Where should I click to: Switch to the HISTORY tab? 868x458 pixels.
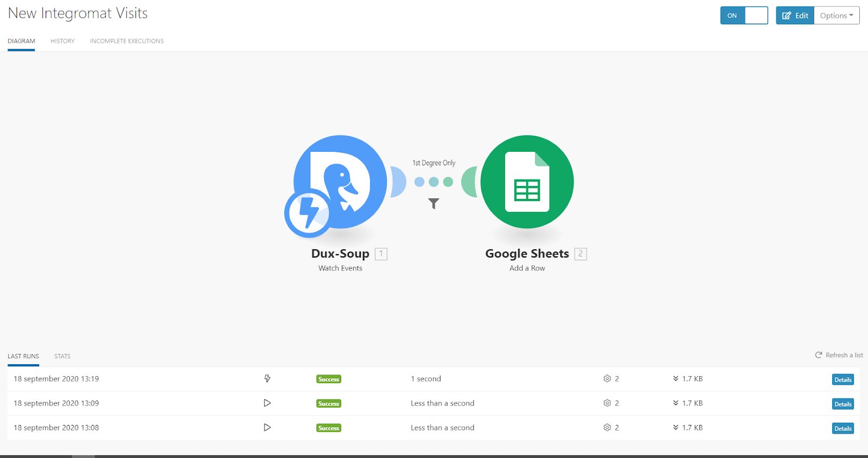coord(62,41)
